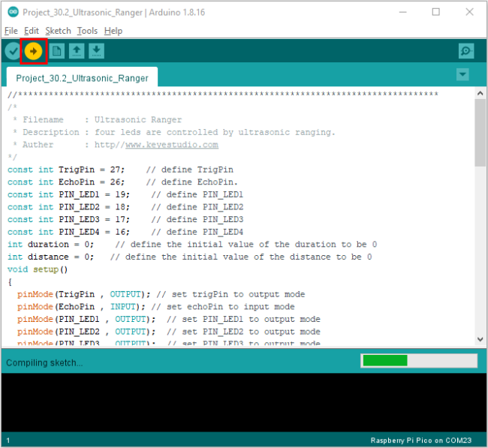The width and height of the screenshot is (488, 448).
Task: Close the Arduino IDE window
Action: coord(470,12)
